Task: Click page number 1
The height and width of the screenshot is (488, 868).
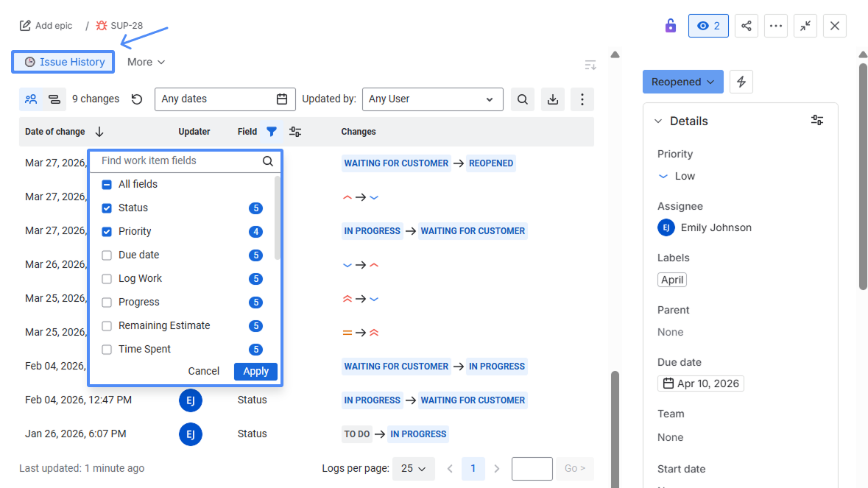Action: [x=473, y=469]
